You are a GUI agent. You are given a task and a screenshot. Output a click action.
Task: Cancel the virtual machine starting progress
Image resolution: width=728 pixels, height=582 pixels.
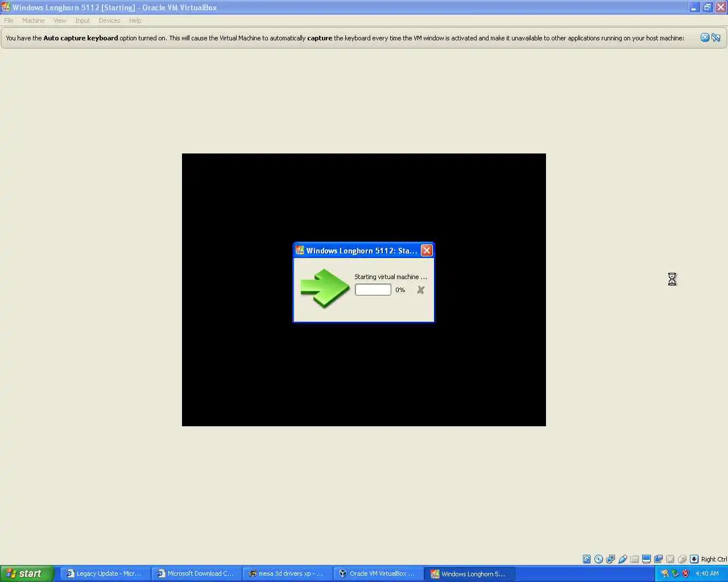[420, 290]
